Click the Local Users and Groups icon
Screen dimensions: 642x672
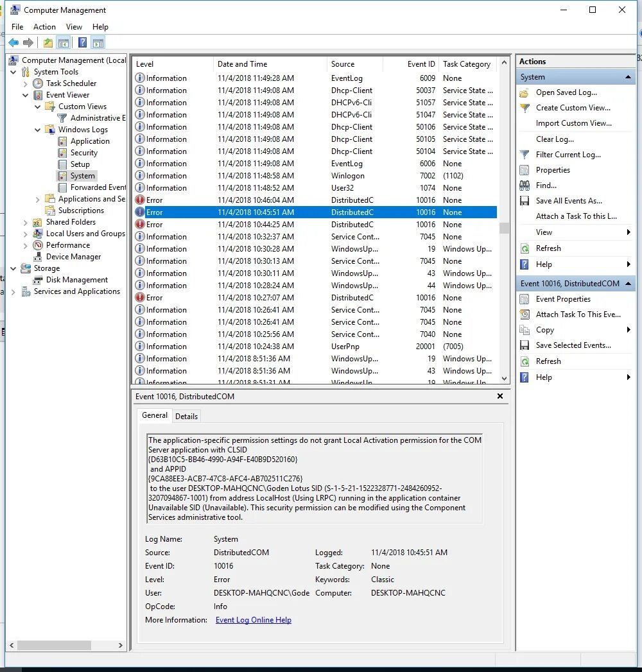pyautogui.click(x=38, y=233)
